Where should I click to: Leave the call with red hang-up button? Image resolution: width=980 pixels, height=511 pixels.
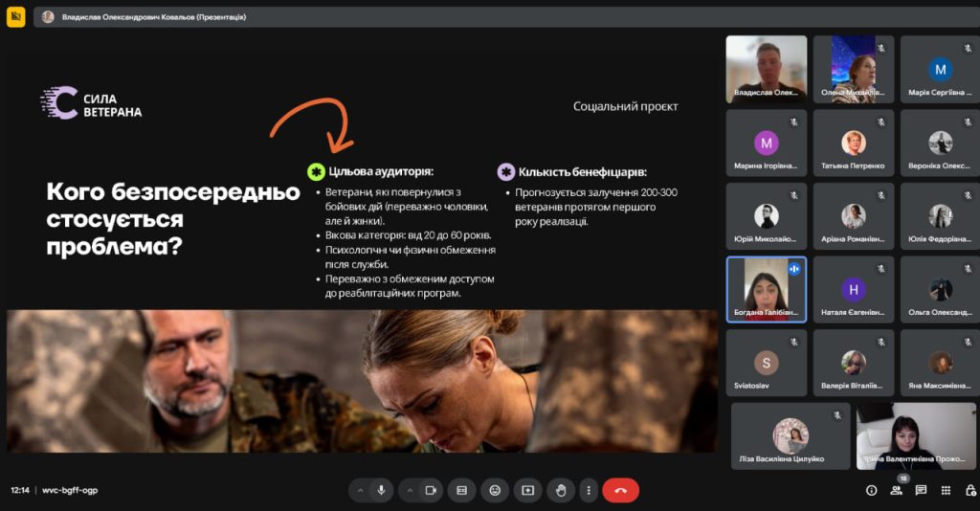pos(620,490)
